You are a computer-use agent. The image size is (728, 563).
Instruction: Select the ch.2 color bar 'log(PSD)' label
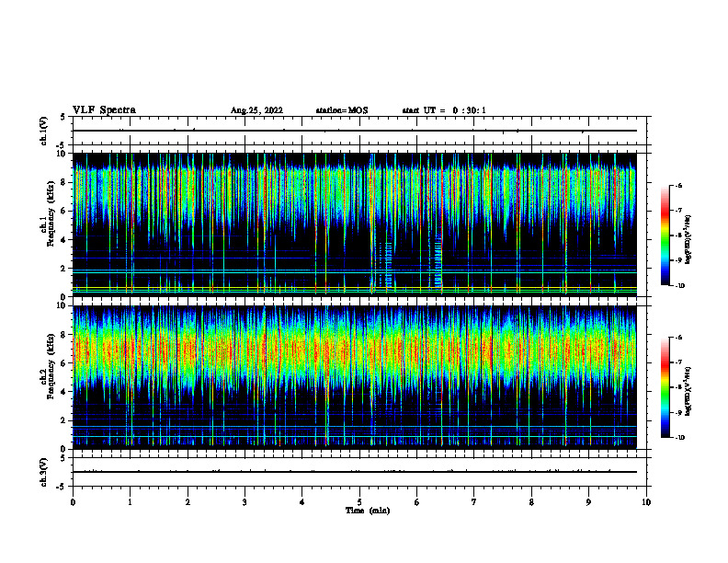(x=688, y=391)
